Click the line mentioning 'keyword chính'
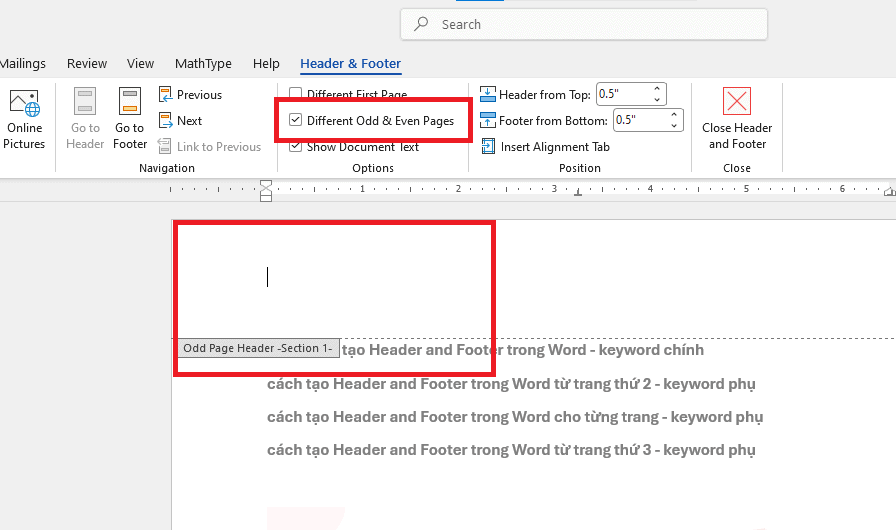The image size is (896, 530). pos(523,350)
